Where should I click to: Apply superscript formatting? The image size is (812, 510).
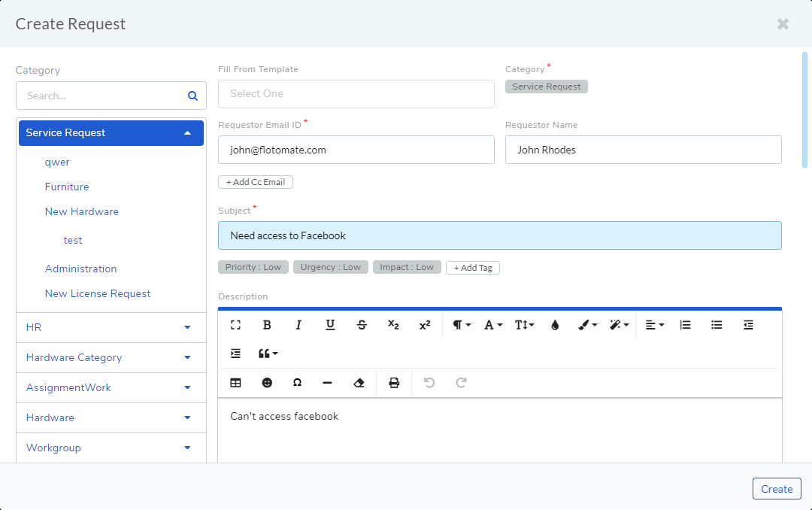(425, 325)
